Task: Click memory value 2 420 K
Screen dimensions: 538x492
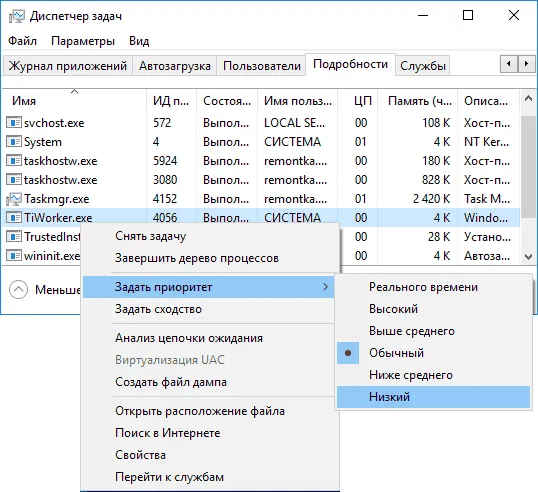Action: click(431, 199)
